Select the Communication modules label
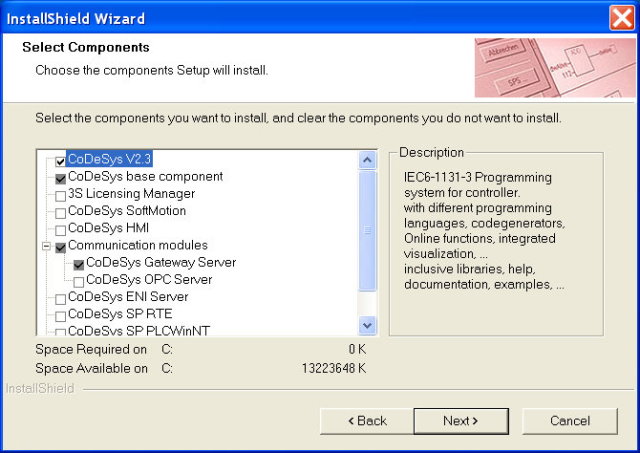The height and width of the screenshot is (453, 640). 137,246
